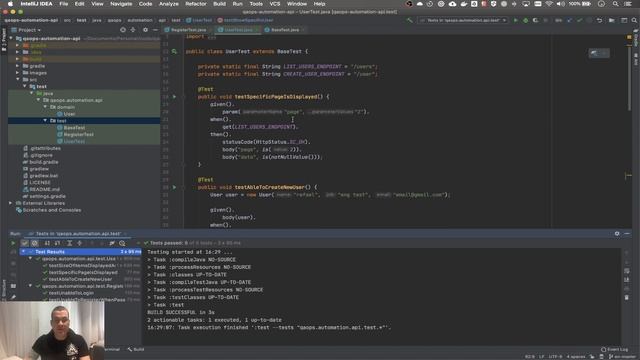Run with coverage icon in toolbar
The image size is (640, 360).
point(535,20)
